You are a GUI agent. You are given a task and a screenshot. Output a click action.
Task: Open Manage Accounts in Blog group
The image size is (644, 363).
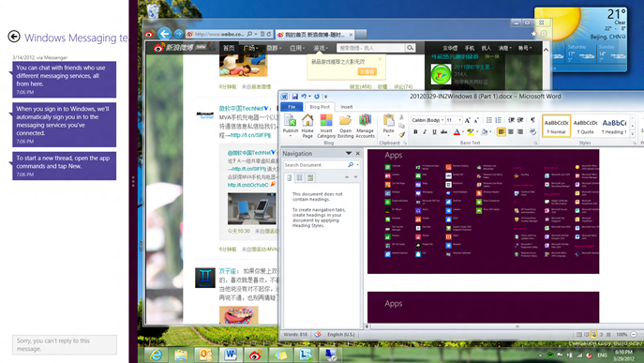pos(365,126)
